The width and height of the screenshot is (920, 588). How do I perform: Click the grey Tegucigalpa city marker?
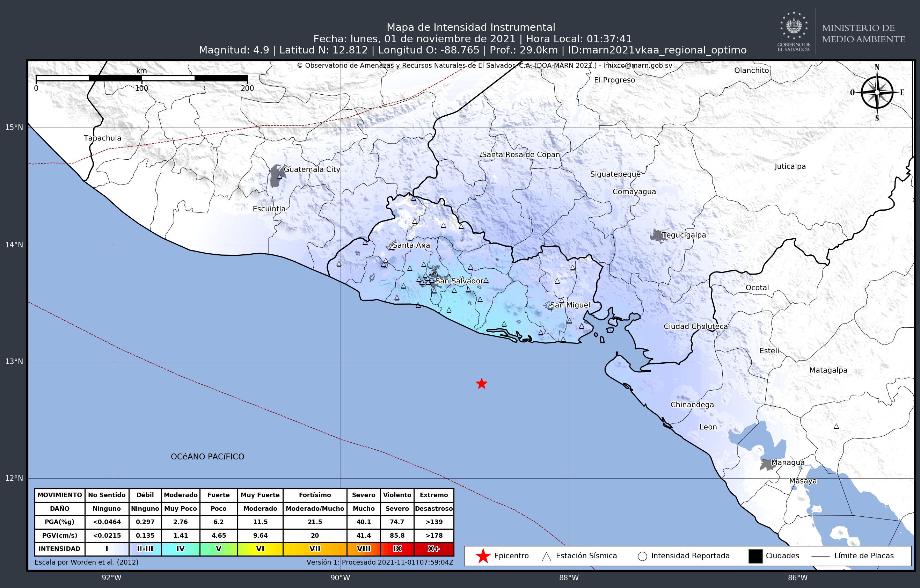pos(657,236)
